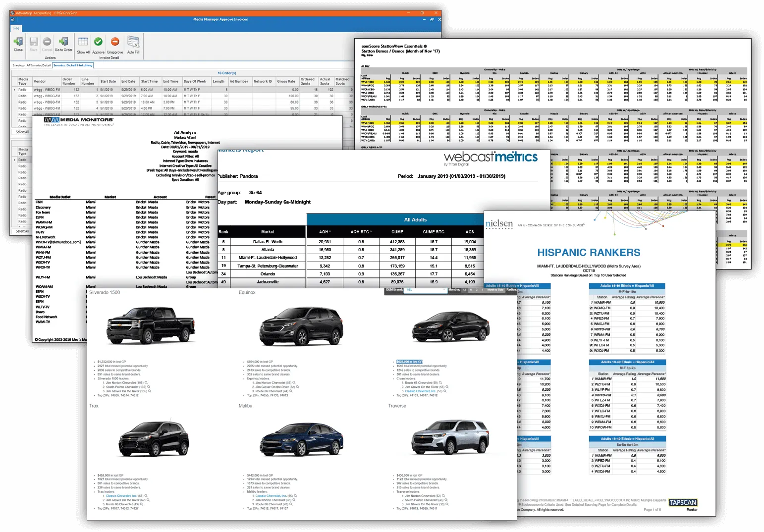The width and height of the screenshot is (764, 532).
Task: Select the Invoice Detail Matching tab
Action: pos(73,65)
